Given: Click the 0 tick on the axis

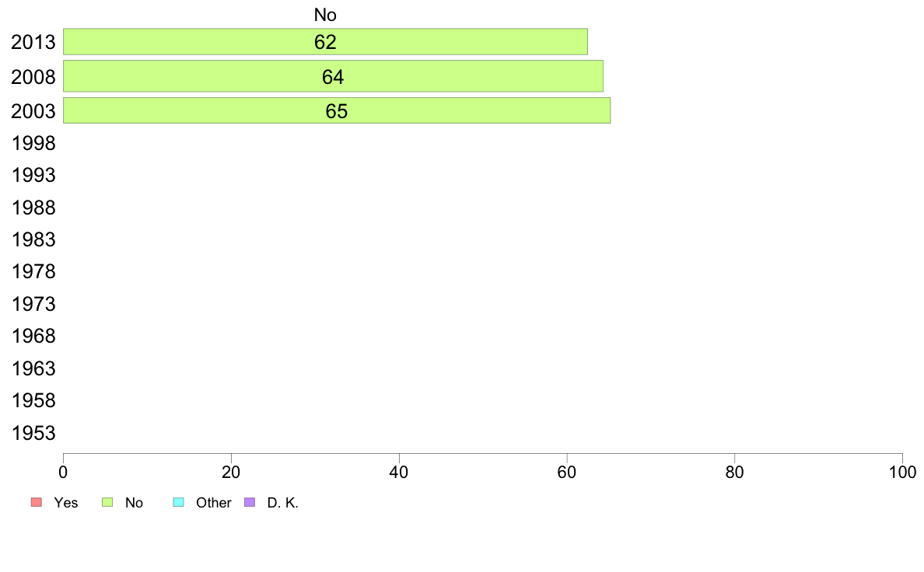Looking at the screenshot, I should (63, 472).
